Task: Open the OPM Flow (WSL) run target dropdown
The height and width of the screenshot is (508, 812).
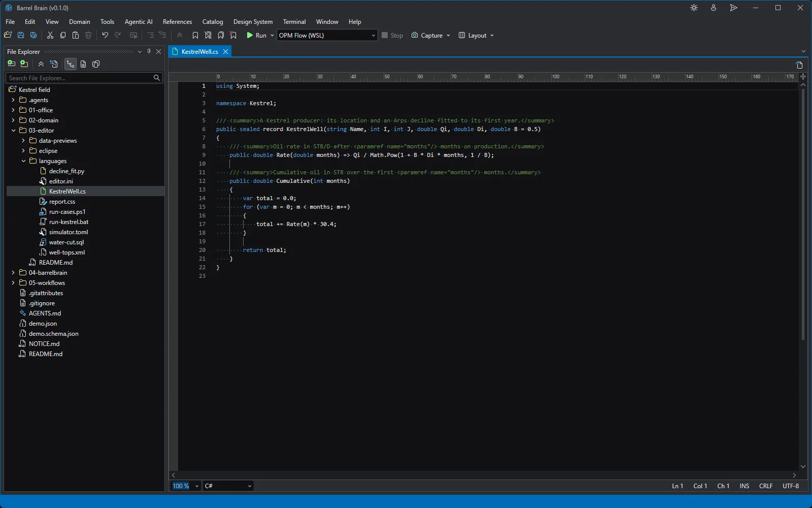Action: point(327,35)
